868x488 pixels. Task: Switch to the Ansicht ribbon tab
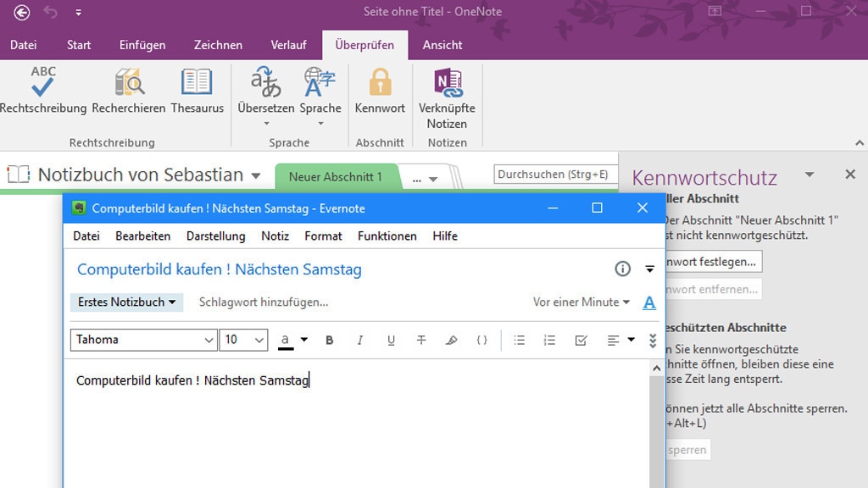click(x=442, y=45)
